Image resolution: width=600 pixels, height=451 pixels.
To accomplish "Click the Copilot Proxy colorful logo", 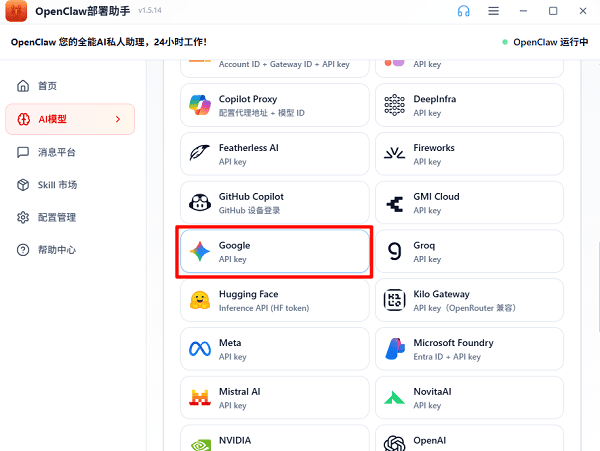I will tap(200, 105).
